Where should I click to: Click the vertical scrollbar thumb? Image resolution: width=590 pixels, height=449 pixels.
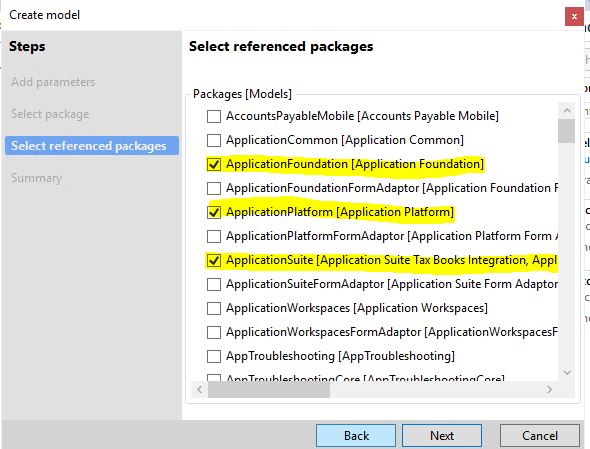click(567, 131)
